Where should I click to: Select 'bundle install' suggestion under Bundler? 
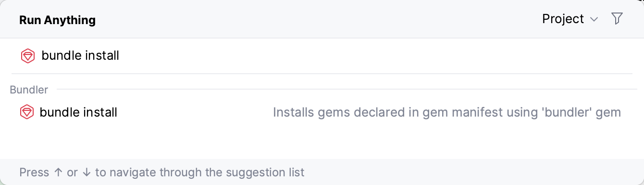point(322,113)
